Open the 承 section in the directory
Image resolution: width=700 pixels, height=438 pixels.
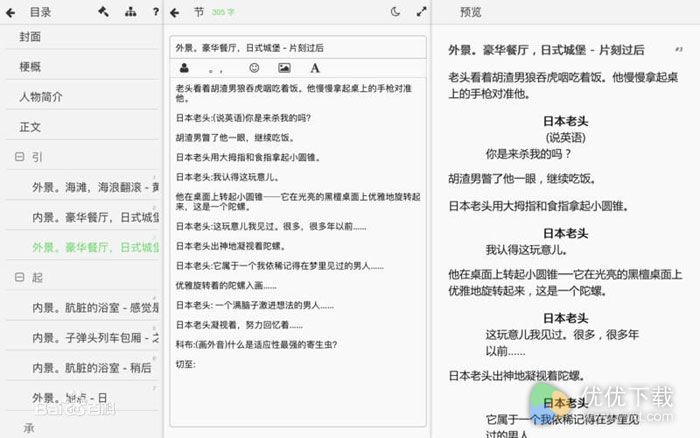click(x=29, y=428)
